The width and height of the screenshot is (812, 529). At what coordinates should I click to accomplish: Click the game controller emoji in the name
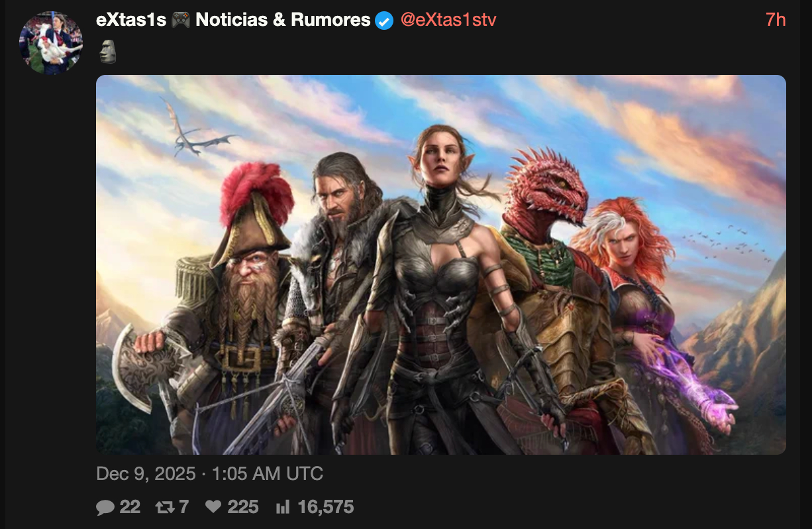(x=180, y=21)
